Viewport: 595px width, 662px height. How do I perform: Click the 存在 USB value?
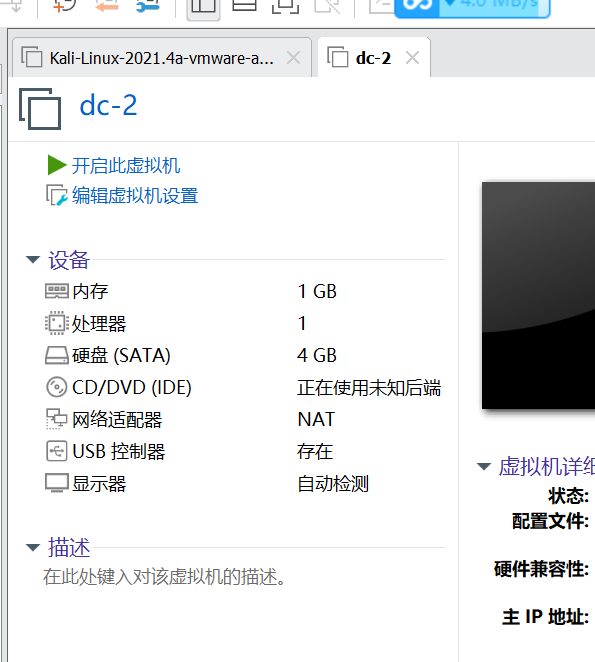coord(315,451)
